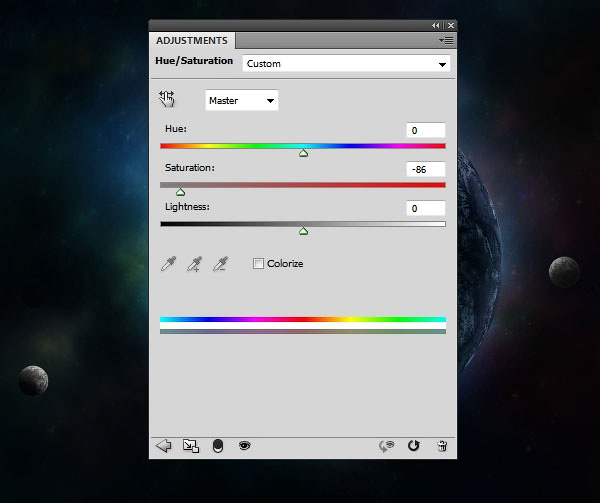Open the Custom preset dropdown

[x=346, y=63]
